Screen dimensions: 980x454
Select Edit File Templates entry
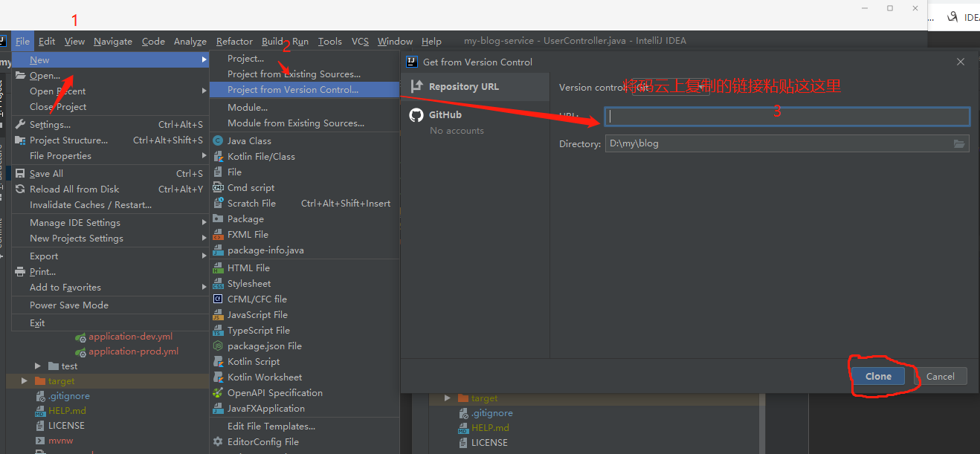tap(304, 427)
